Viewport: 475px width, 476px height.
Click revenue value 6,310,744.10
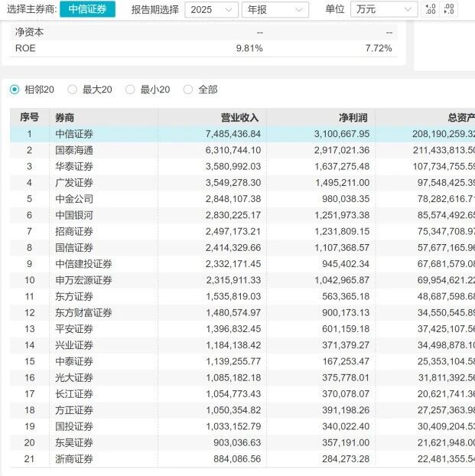click(x=233, y=150)
